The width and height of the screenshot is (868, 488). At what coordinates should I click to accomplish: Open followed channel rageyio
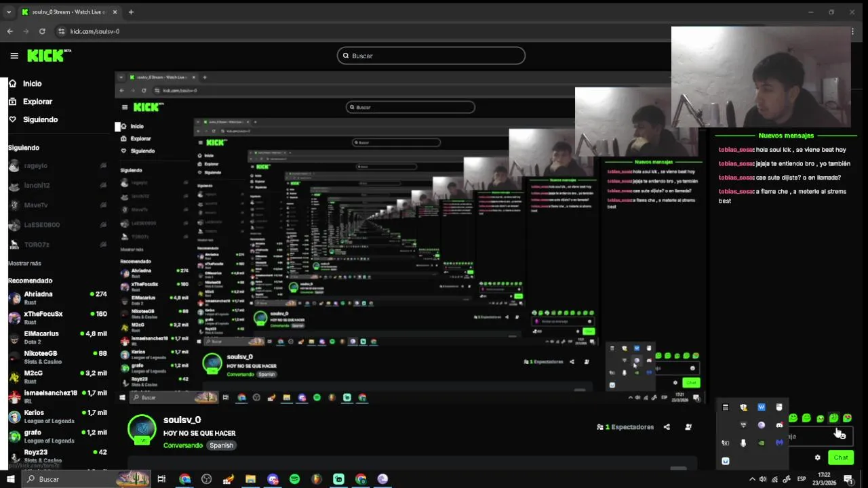click(58, 165)
